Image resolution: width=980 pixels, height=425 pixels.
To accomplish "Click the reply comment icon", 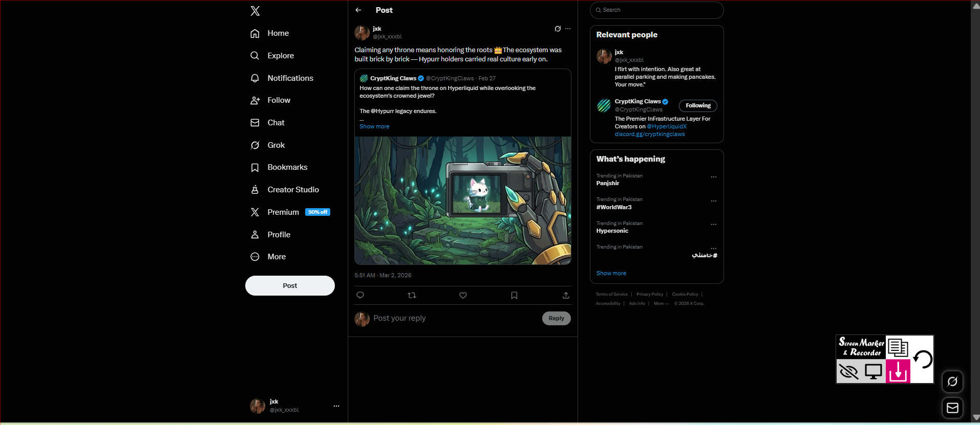I will pos(360,295).
